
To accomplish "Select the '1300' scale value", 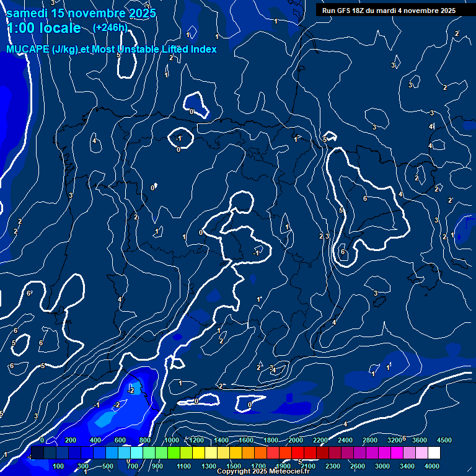I will 209,466.
